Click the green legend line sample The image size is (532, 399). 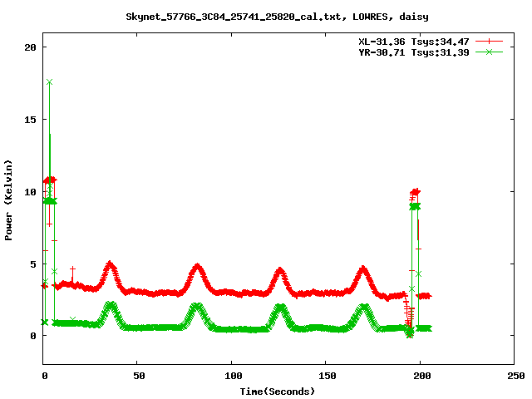(489, 52)
